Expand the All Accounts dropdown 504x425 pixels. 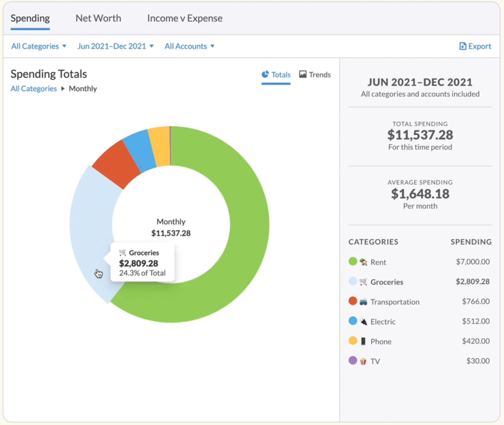(189, 46)
